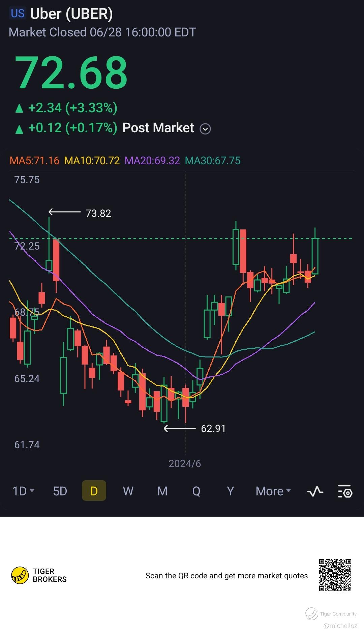Tap the 73.82 high price label

click(x=98, y=213)
